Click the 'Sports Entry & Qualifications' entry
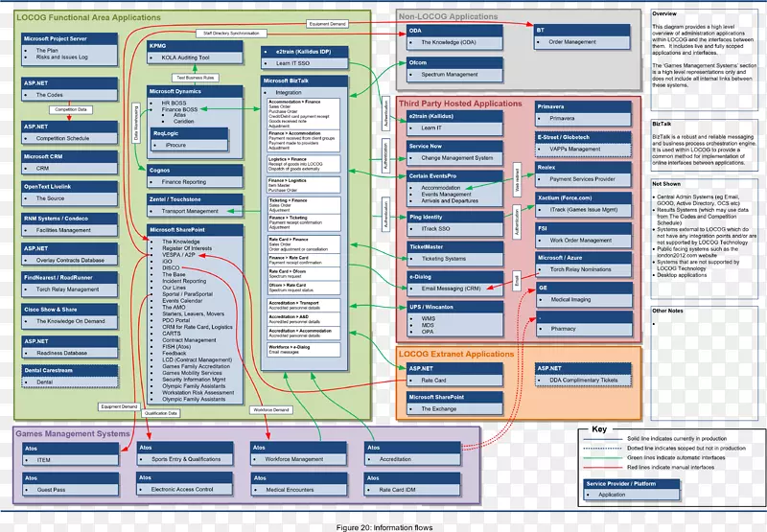 click(x=186, y=459)
